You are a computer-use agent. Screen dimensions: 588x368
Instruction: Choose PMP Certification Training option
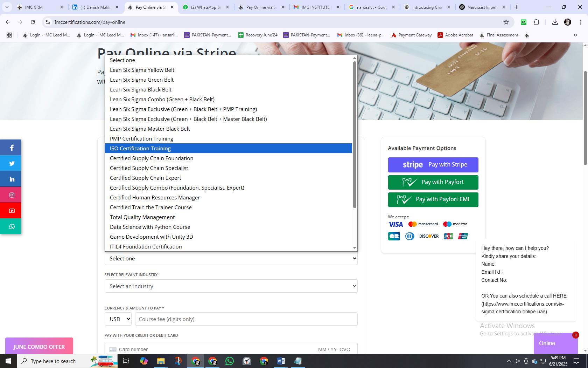pos(228,139)
